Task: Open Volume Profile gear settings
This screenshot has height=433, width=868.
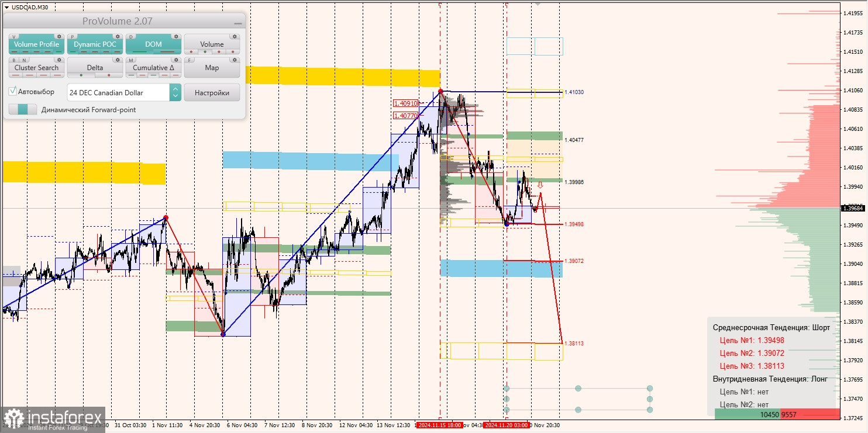Action: 59,36
